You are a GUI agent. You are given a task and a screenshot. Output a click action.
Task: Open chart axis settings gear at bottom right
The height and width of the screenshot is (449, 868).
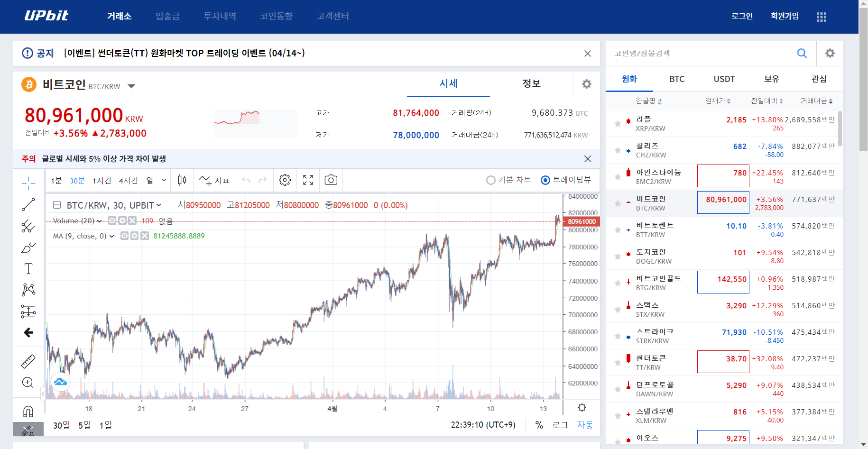pyautogui.click(x=582, y=408)
